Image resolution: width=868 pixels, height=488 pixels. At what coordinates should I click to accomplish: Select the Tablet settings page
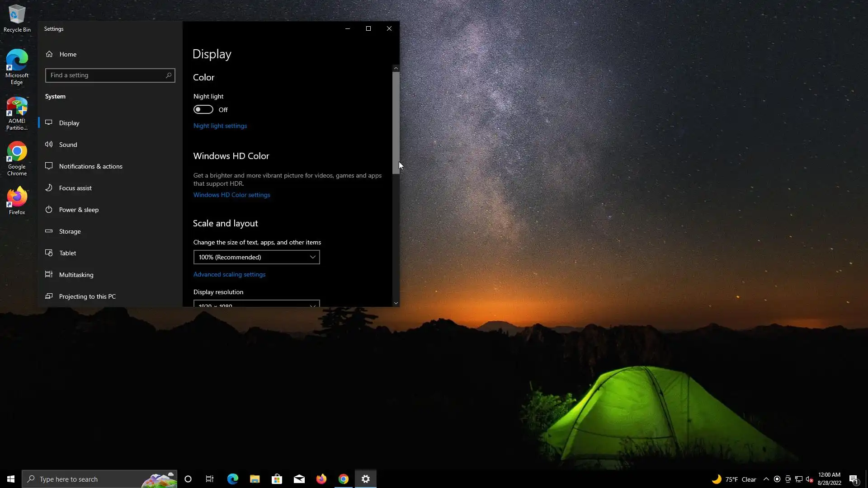(x=67, y=253)
